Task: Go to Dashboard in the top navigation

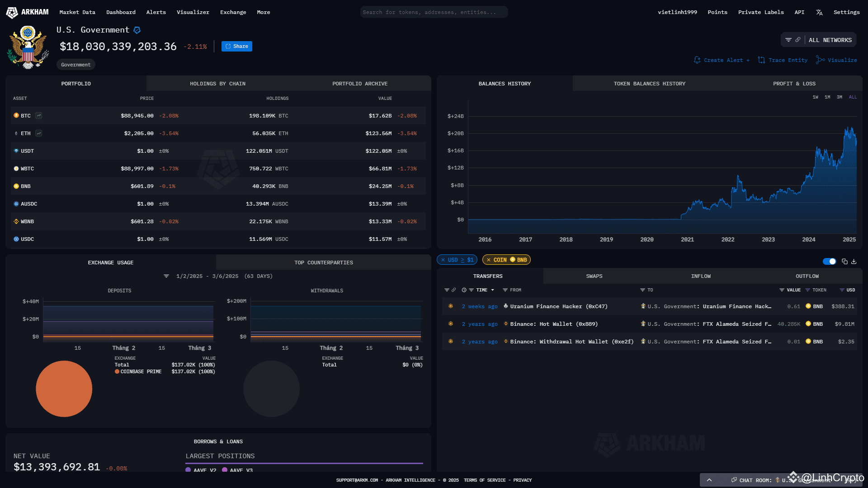Action: pos(121,12)
